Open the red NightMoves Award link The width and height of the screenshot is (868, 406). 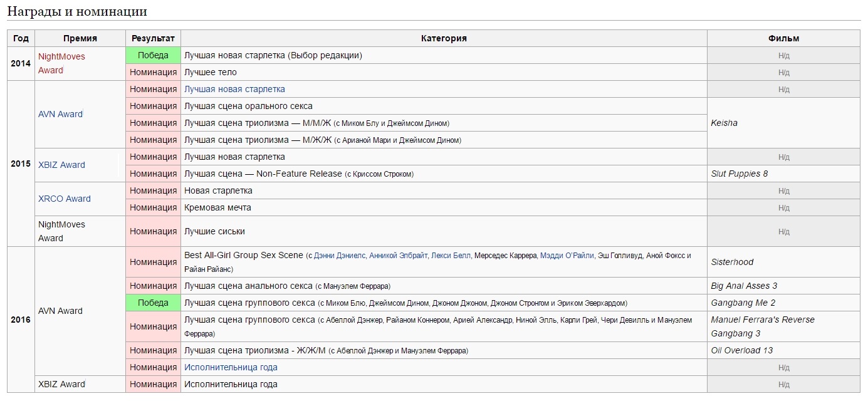[61, 63]
